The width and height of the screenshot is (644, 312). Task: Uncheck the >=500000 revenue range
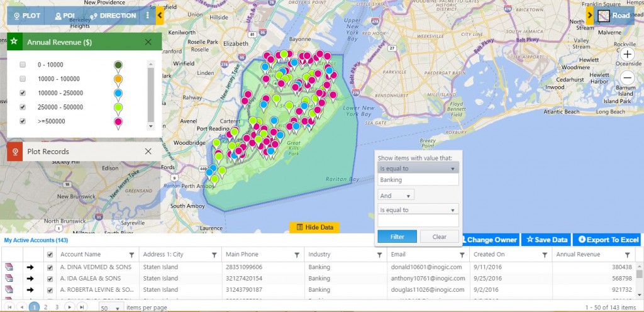[23, 121]
